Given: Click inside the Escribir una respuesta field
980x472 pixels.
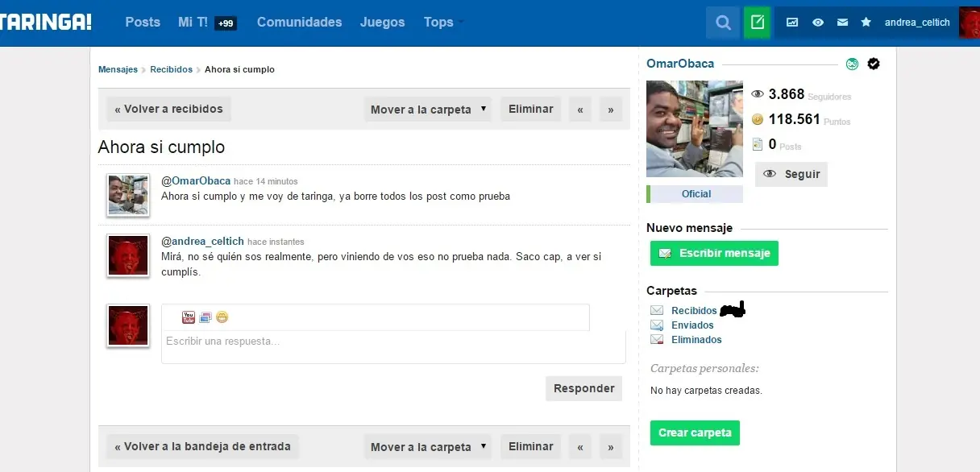Looking at the screenshot, I should pyautogui.click(x=393, y=347).
